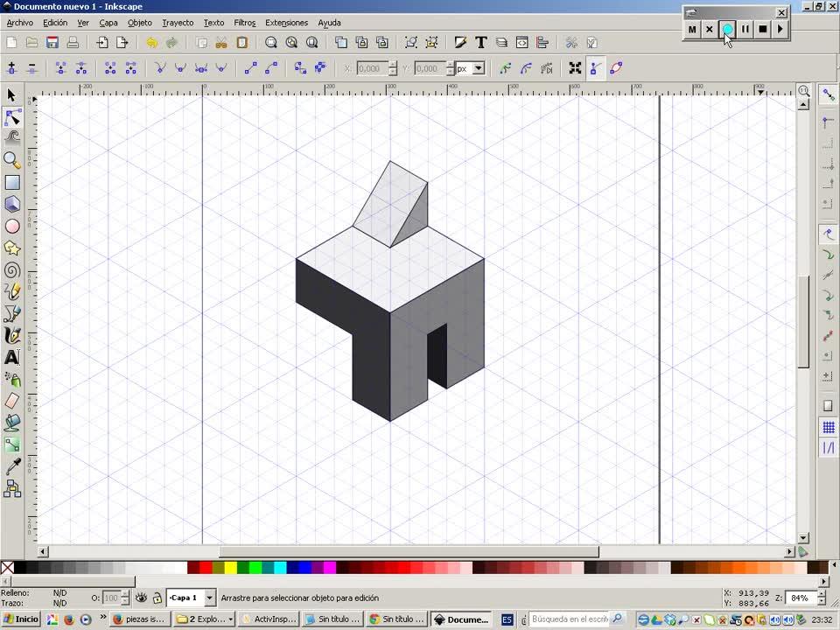
Task: Pick the yellow swatch in palette
Action: point(230,568)
